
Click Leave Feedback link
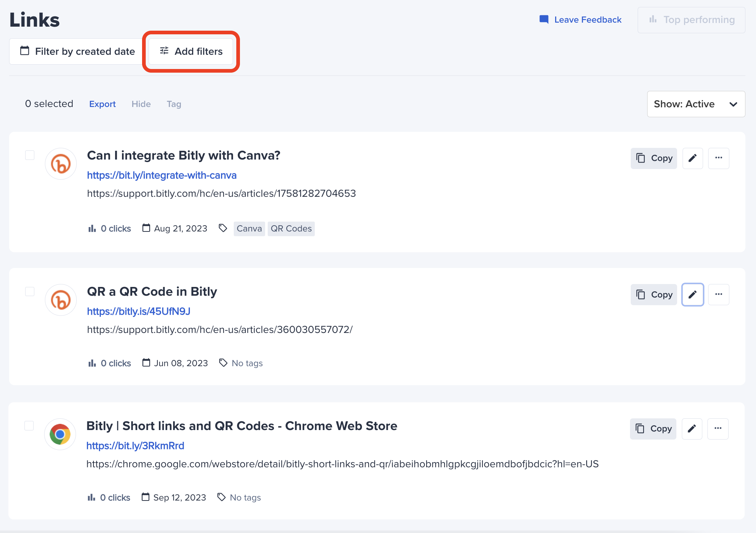[580, 20]
